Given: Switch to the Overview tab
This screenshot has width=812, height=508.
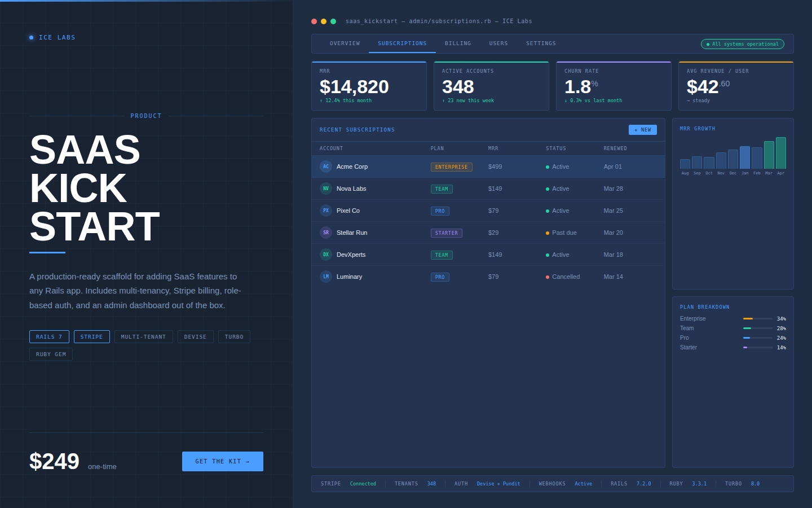Looking at the screenshot, I should click(x=345, y=43).
